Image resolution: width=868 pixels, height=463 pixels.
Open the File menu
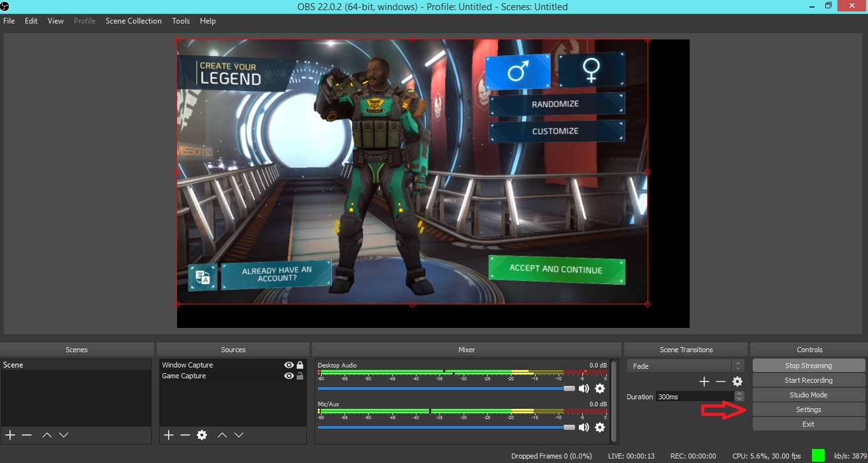[x=9, y=21]
